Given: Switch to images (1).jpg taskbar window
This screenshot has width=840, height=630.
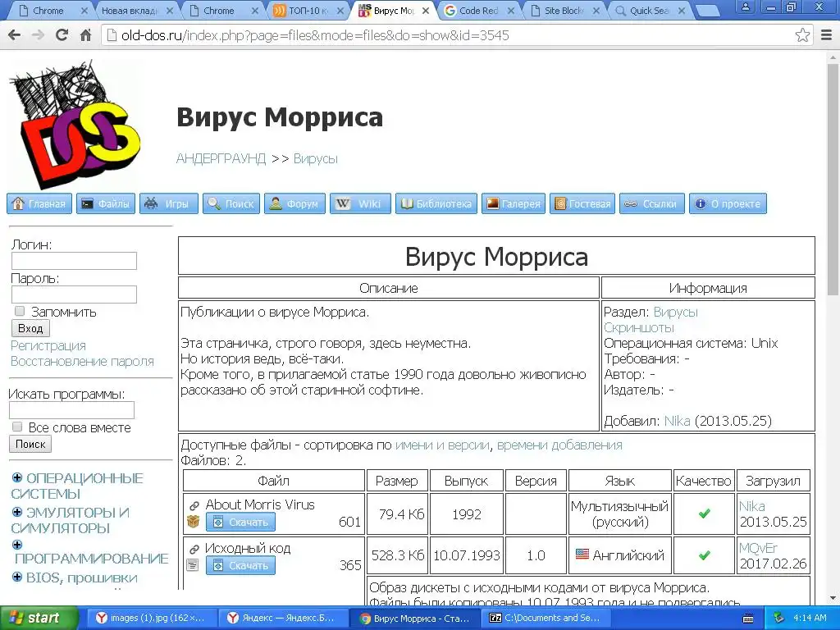Looking at the screenshot, I should tap(151, 619).
